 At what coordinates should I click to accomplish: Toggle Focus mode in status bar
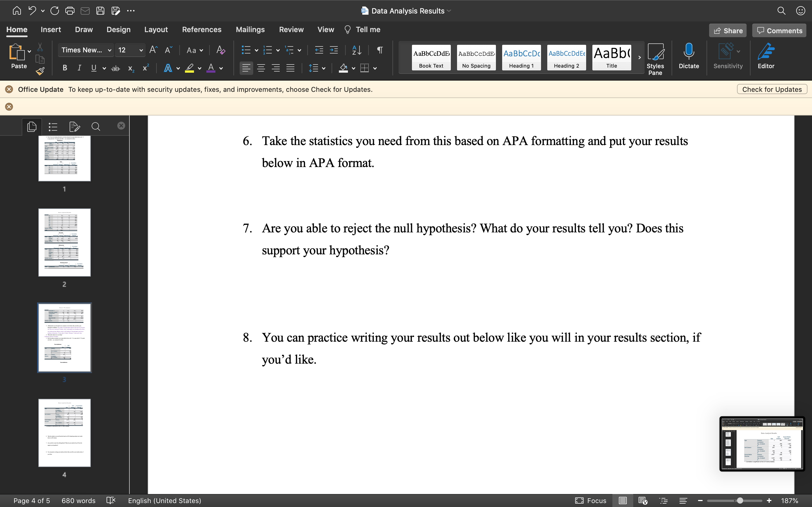tap(591, 501)
